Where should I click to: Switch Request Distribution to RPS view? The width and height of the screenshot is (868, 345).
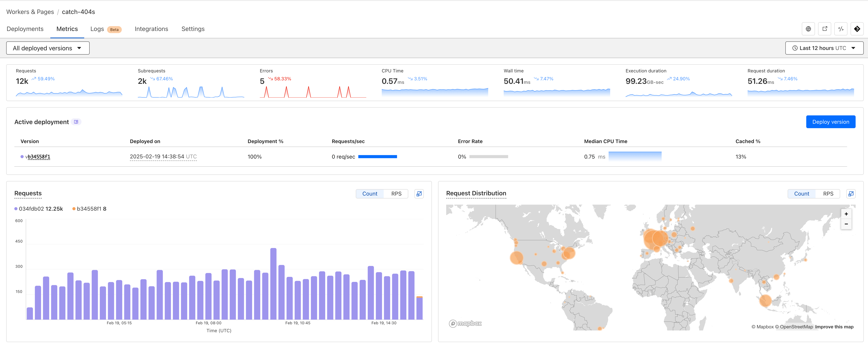828,194
